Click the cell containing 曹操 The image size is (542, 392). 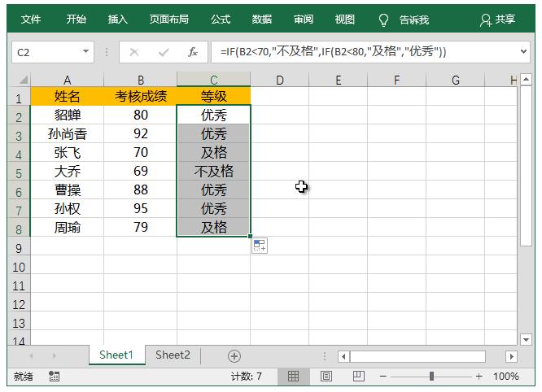point(67,189)
